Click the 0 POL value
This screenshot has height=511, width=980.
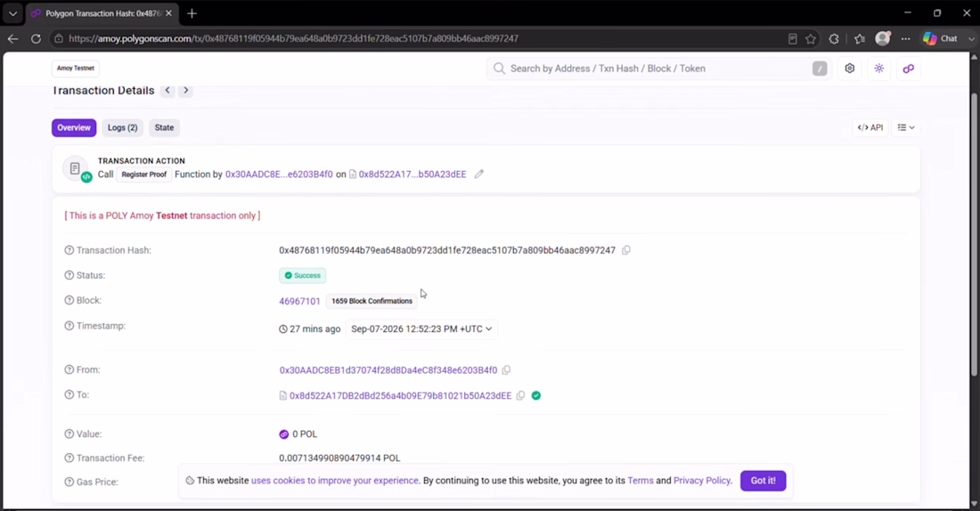tap(305, 434)
